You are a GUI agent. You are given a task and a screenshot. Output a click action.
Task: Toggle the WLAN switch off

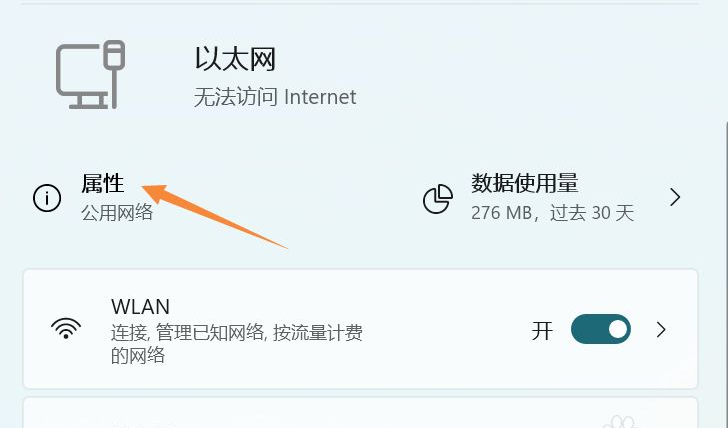pos(601,329)
